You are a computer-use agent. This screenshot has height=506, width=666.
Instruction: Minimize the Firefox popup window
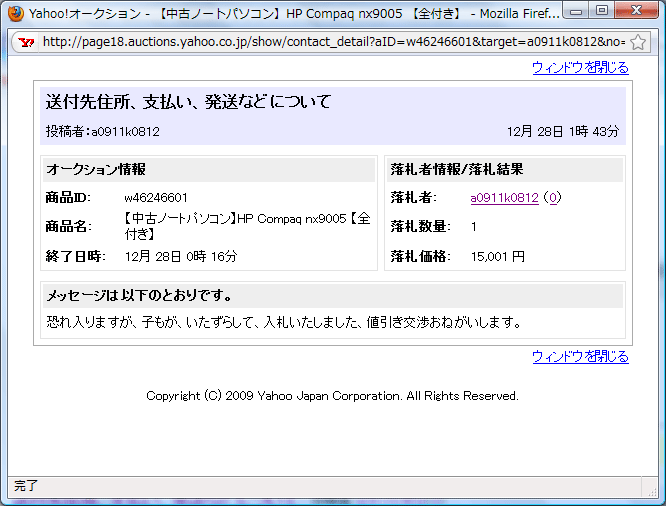(576, 11)
